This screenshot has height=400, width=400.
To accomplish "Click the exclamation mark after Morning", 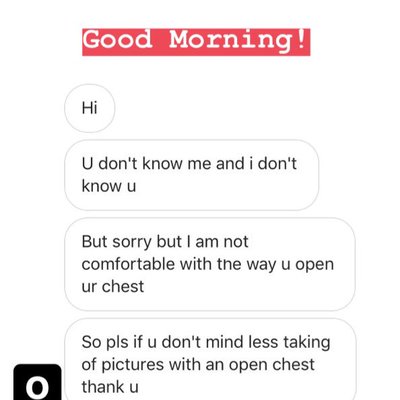I will 301,39.
